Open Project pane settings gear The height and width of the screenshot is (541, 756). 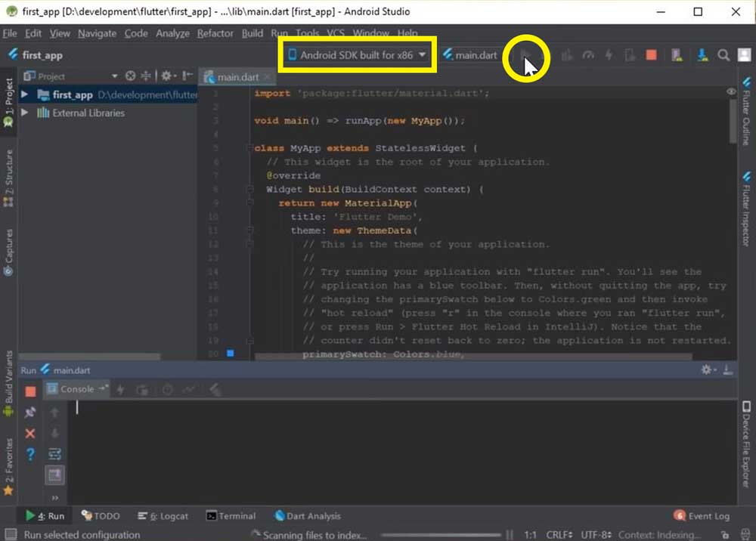[167, 76]
